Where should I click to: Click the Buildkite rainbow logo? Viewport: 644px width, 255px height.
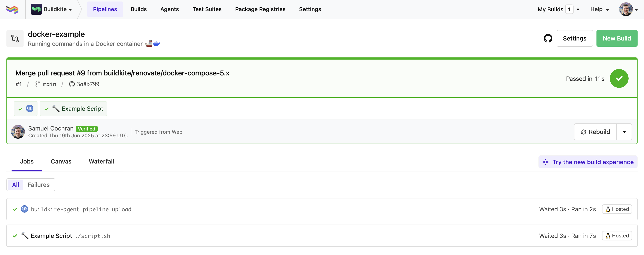point(12,9)
